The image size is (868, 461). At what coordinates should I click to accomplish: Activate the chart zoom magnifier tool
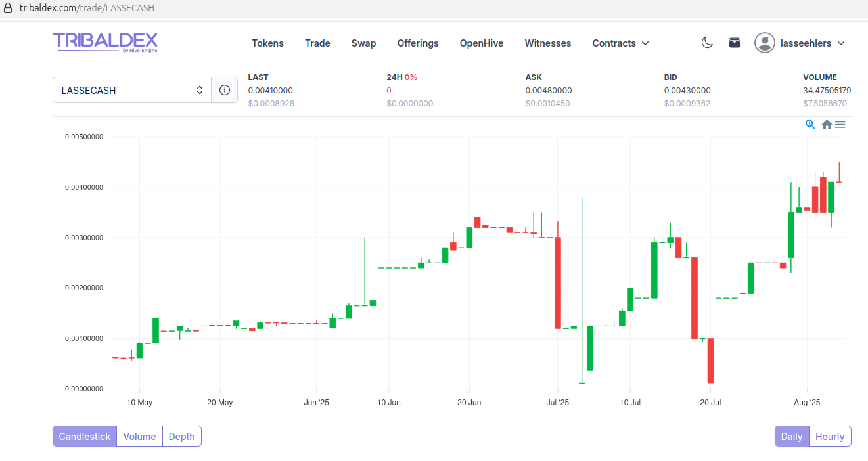pyautogui.click(x=810, y=124)
